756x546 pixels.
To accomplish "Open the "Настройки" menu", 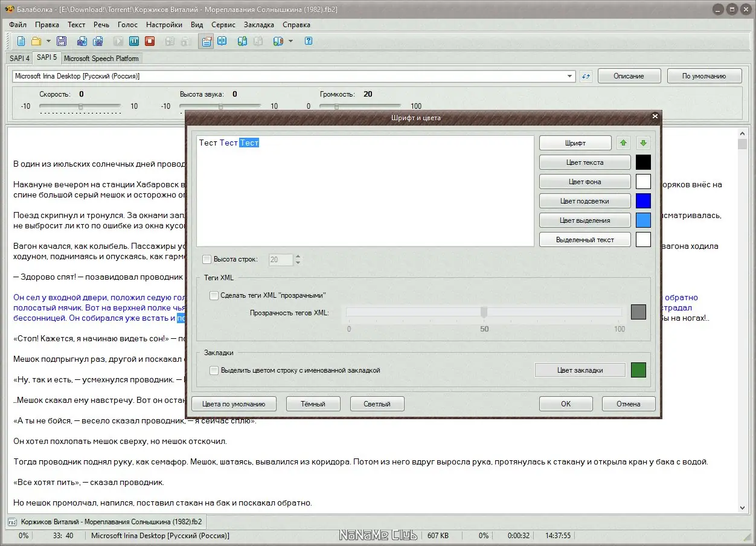I will click(x=164, y=25).
